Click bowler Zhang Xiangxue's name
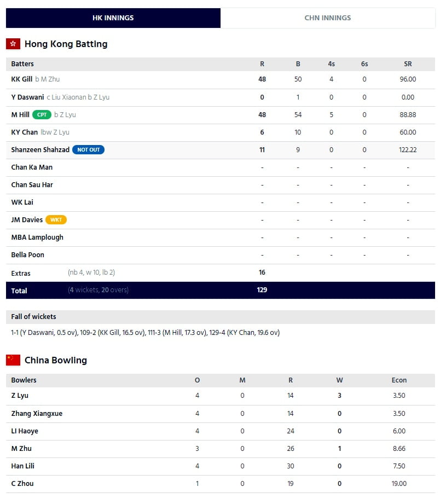The width and height of the screenshot is (440, 504). click(x=37, y=414)
